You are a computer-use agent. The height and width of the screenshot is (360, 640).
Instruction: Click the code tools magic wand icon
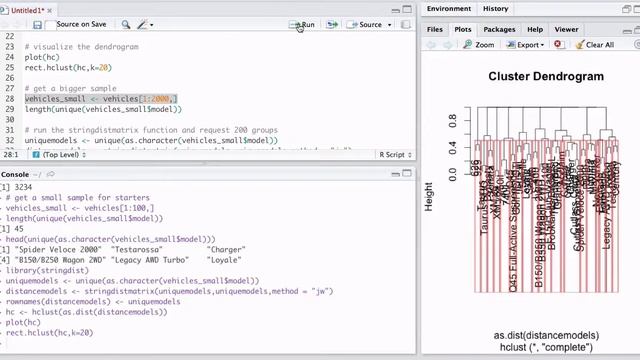pos(142,24)
